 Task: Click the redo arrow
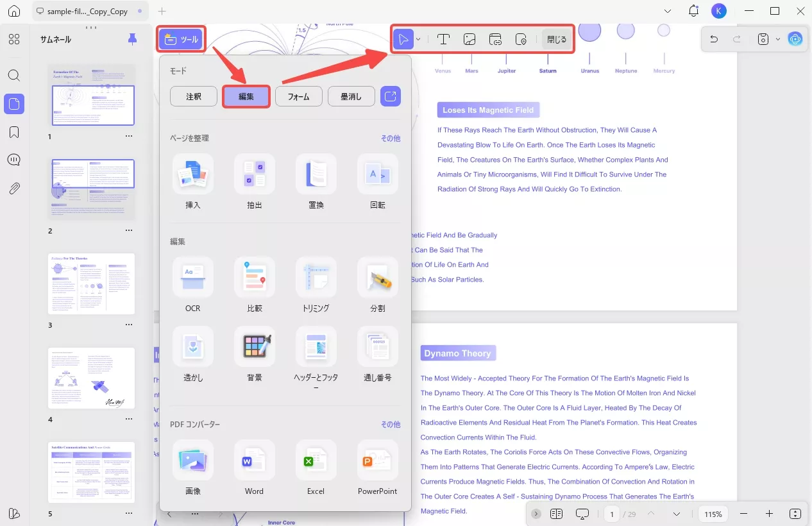(737, 39)
